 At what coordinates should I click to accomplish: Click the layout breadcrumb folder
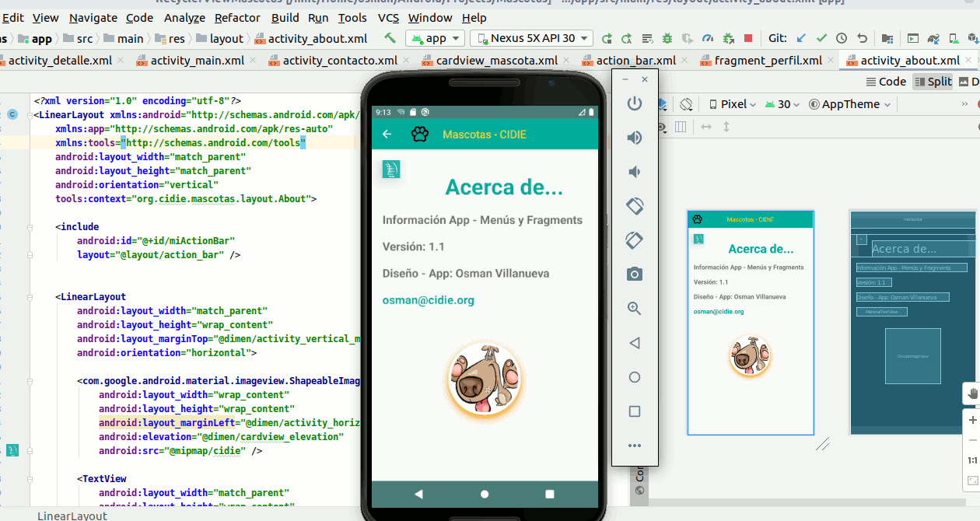[x=220, y=38]
